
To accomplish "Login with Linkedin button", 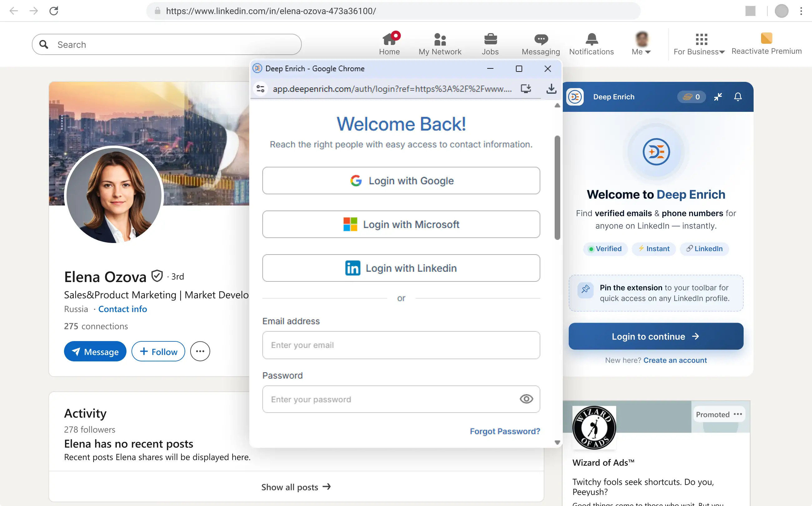I will (x=401, y=268).
